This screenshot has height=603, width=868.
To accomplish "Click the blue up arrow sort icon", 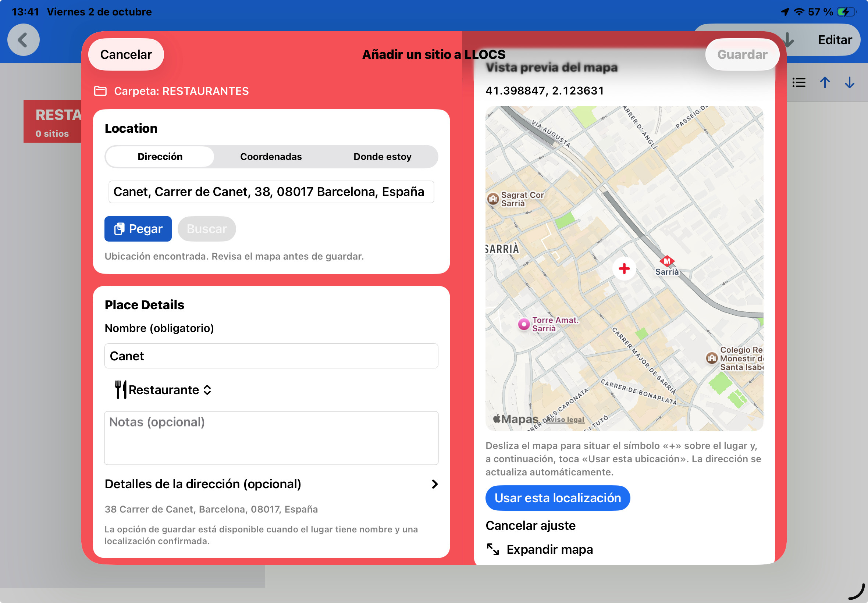I will (825, 83).
